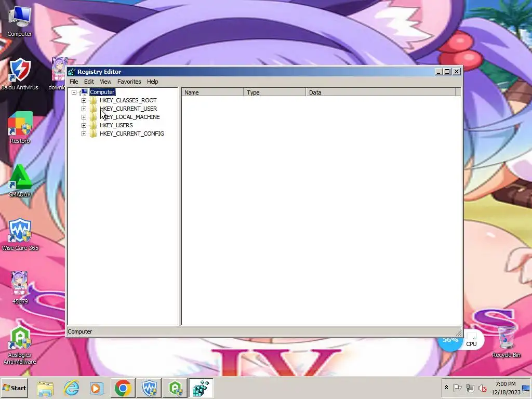
Task: Select the 45679 desktop file
Action: pyautogui.click(x=20, y=288)
